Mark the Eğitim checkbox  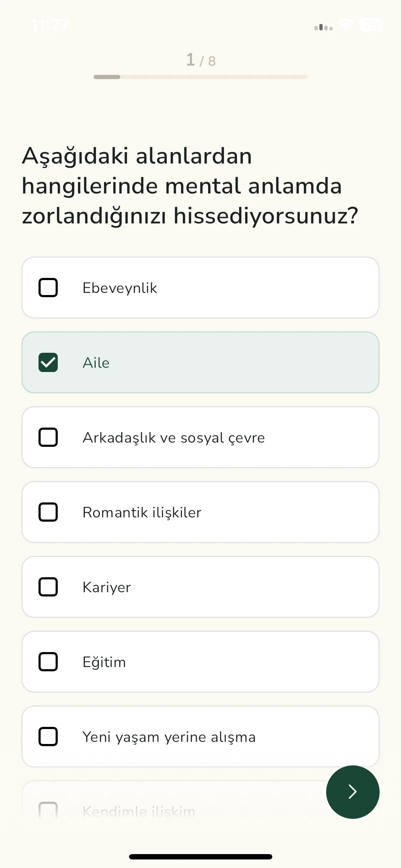(x=48, y=662)
